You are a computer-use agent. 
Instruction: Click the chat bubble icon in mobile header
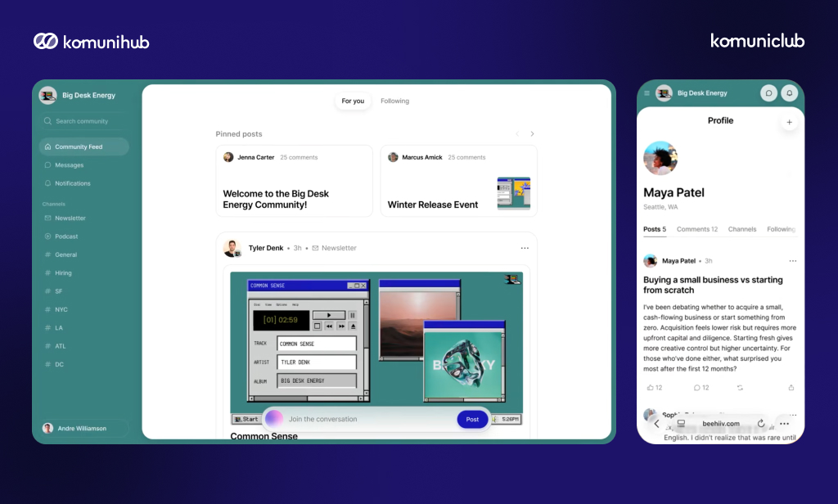(x=768, y=93)
